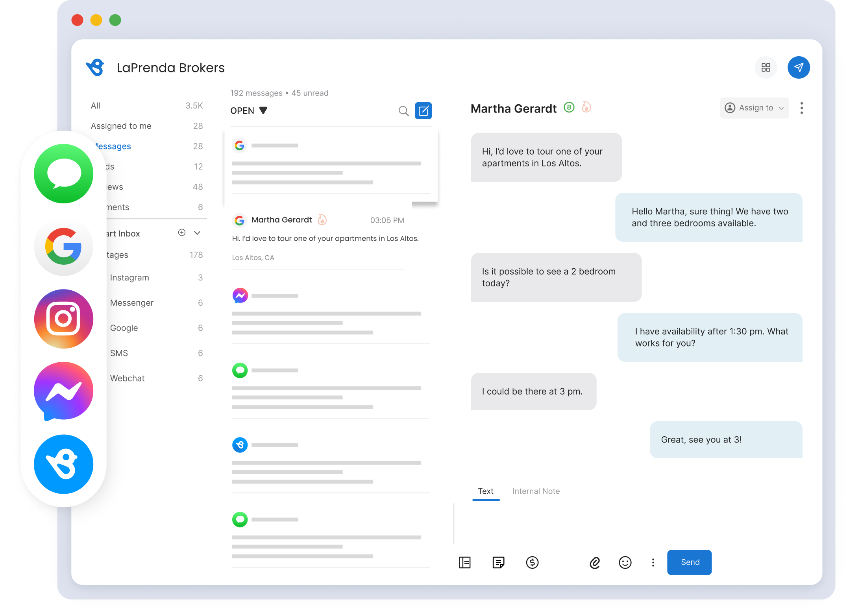Expand the Assign to dropdown
The image size is (860, 616).
[x=754, y=107]
